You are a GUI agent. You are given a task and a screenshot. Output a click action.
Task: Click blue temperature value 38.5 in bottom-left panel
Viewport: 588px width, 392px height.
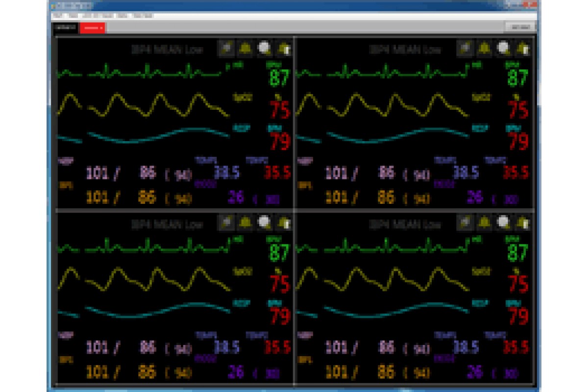pos(226,347)
